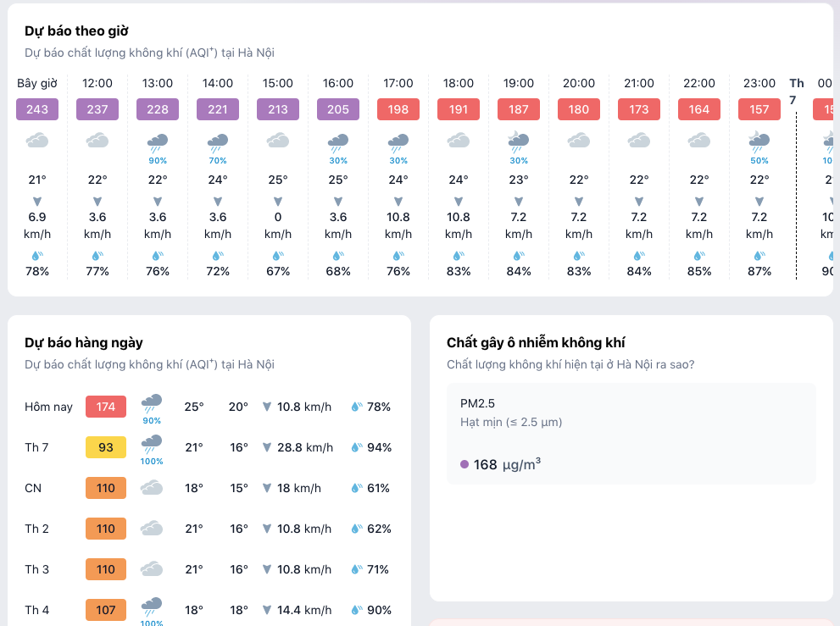Click the Th 7 day divider in hourly forecast

pos(797,91)
